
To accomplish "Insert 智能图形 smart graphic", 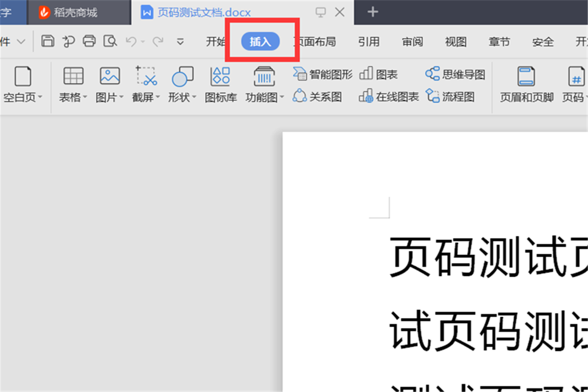I will [x=323, y=74].
